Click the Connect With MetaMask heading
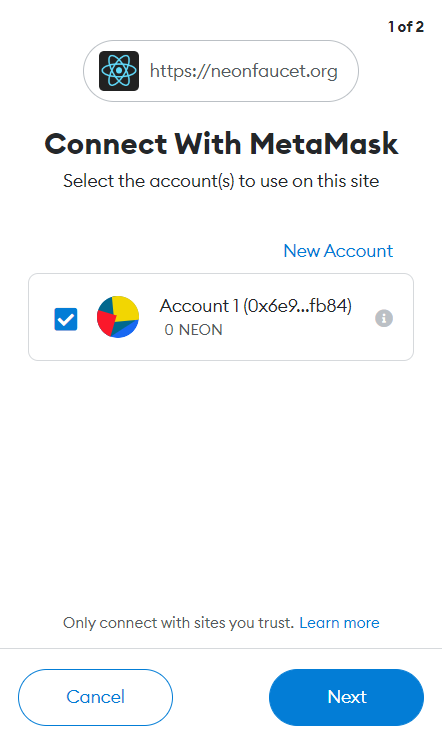 tap(221, 144)
